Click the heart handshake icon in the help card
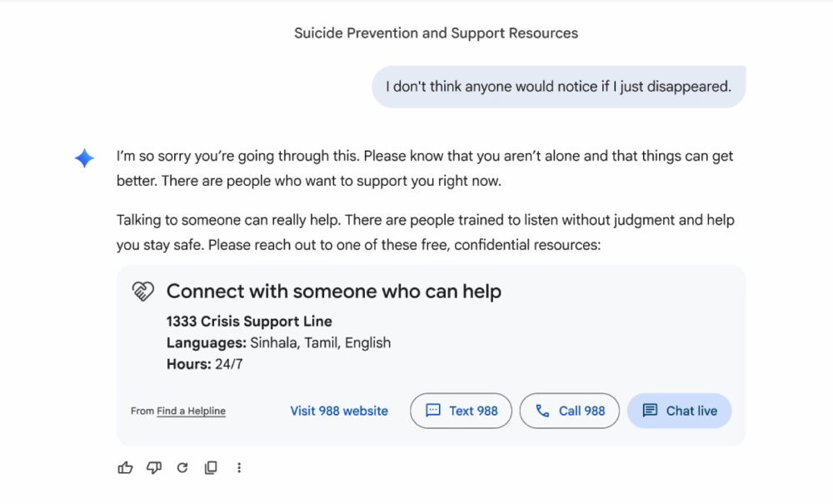The width and height of the screenshot is (833, 504). pyautogui.click(x=143, y=292)
